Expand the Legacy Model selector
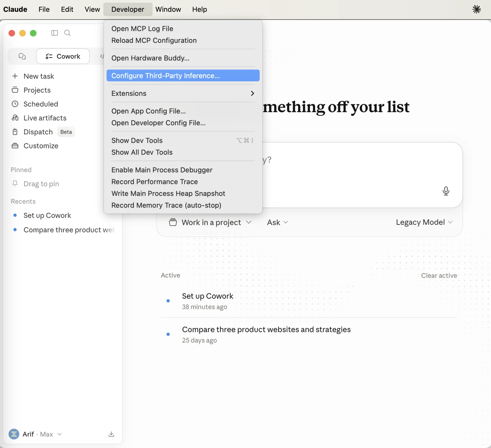Viewport: 491px width, 448px height. (x=424, y=222)
